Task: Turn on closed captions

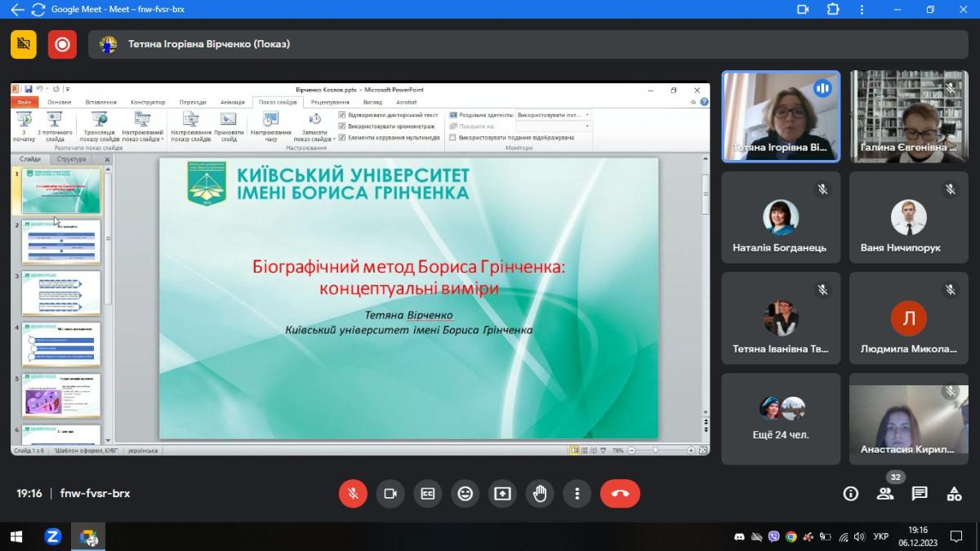Action: click(x=427, y=493)
